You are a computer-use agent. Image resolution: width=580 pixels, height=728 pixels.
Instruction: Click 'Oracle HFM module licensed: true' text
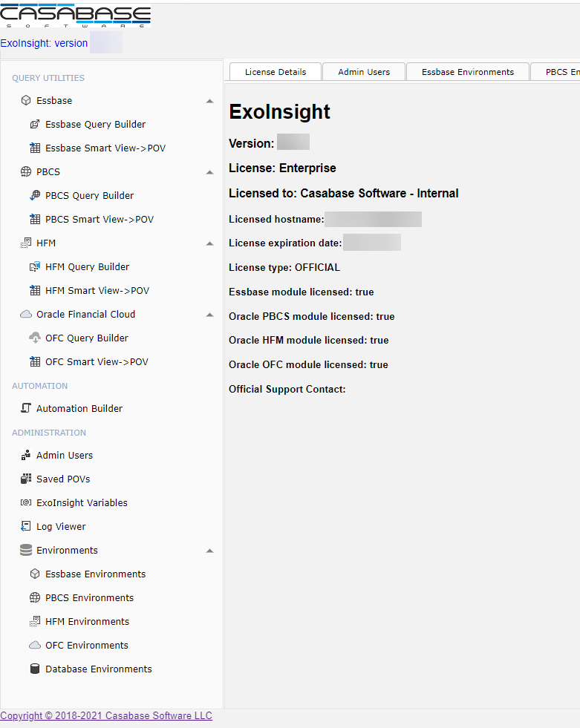pos(309,341)
